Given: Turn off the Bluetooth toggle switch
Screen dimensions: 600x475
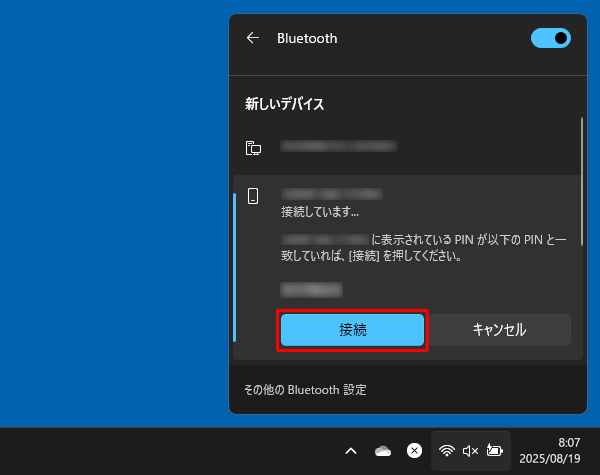Looking at the screenshot, I should point(550,38).
